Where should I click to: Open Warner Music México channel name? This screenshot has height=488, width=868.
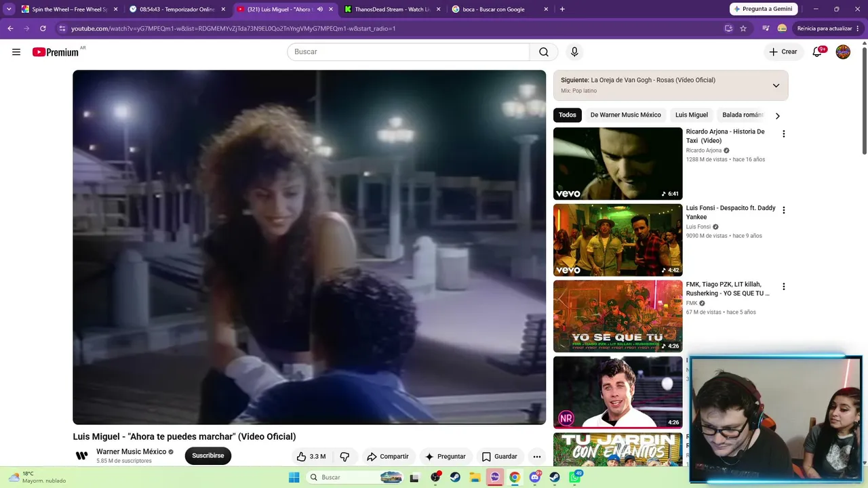click(132, 452)
